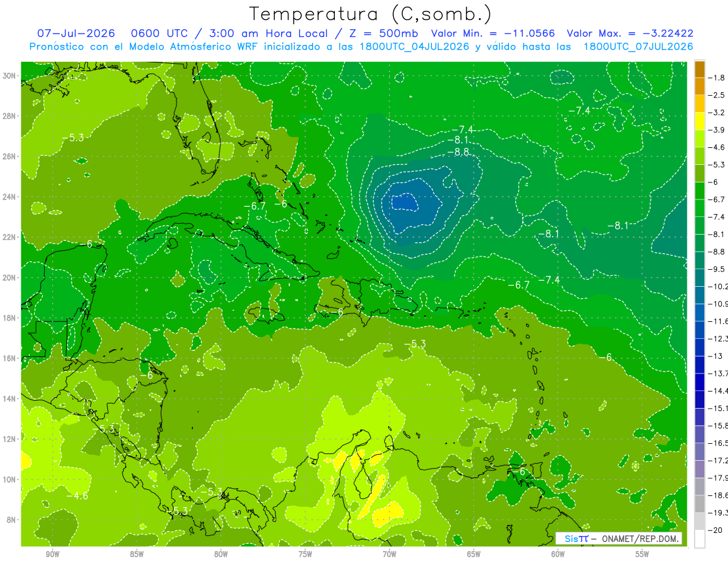Viewport: 728px width, 562px height.
Task: Click the 75W longitude axis label
Action: tap(305, 555)
